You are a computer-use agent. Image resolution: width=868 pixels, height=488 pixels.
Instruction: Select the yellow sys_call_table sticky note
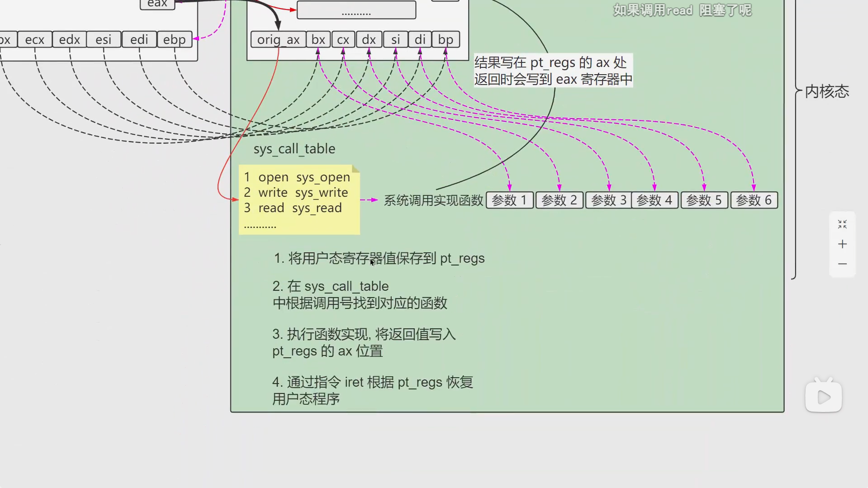click(x=299, y=199)
